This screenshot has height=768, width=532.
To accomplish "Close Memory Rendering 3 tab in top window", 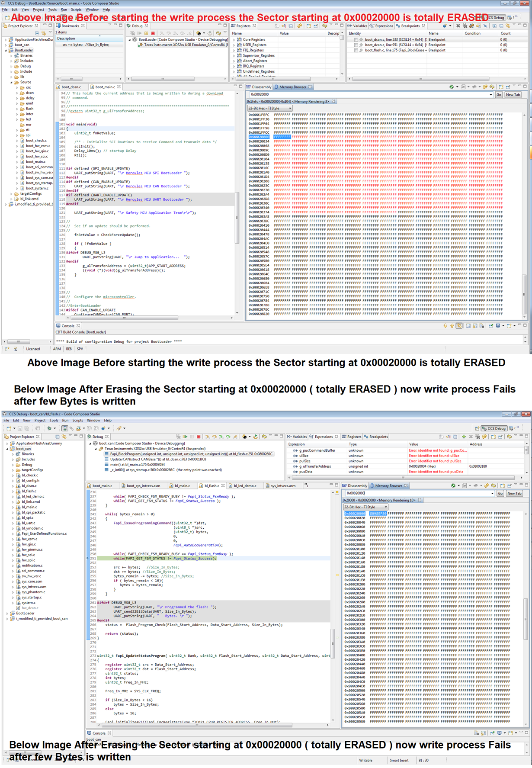I will point(333,101).
